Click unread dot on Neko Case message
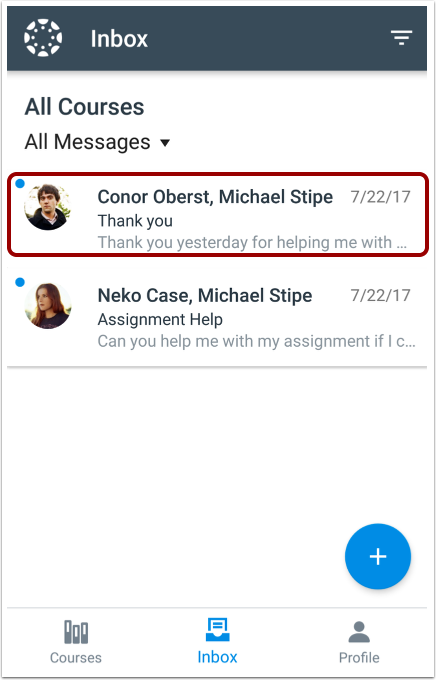The width and height of the screenshot is (436, 680). tap(20, 283)
